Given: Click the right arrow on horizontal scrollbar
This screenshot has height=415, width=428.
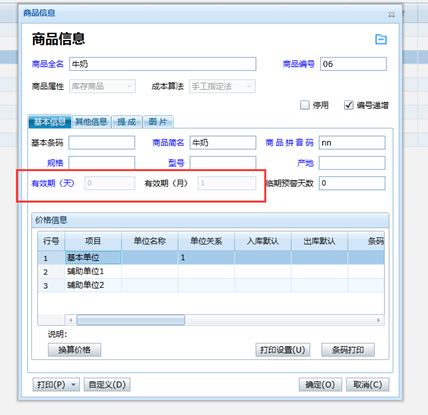Looking at the screenshot, I should pos(378,320).
